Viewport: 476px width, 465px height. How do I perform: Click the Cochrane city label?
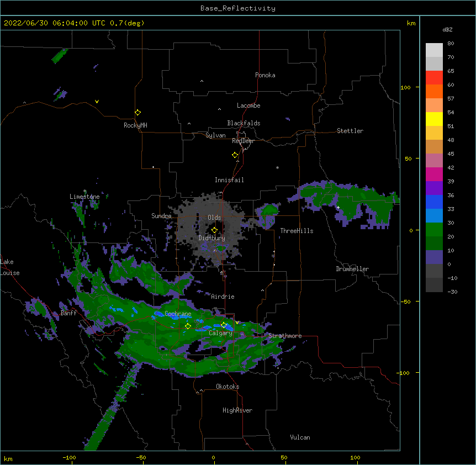coord(178,314)
